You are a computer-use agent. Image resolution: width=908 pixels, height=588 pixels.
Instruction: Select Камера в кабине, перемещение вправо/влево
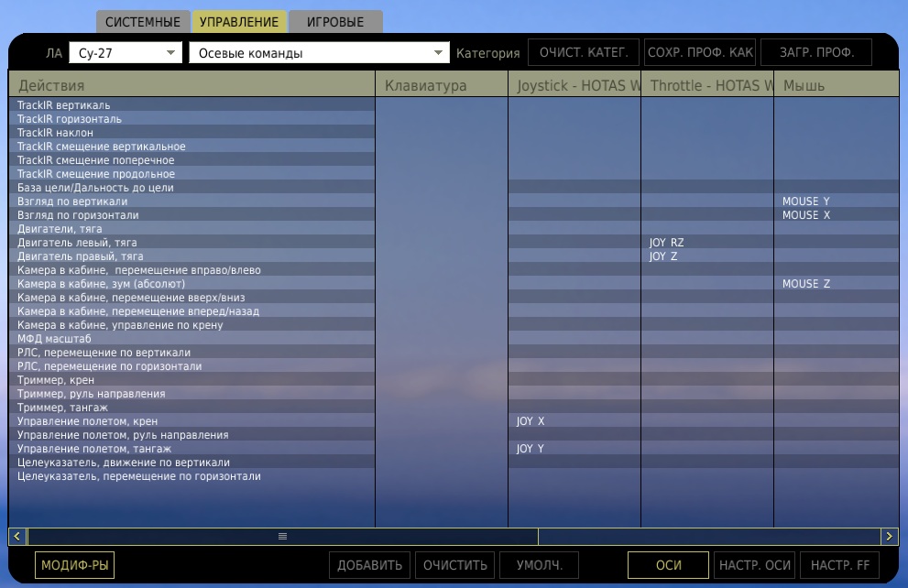tap(191, 269)
